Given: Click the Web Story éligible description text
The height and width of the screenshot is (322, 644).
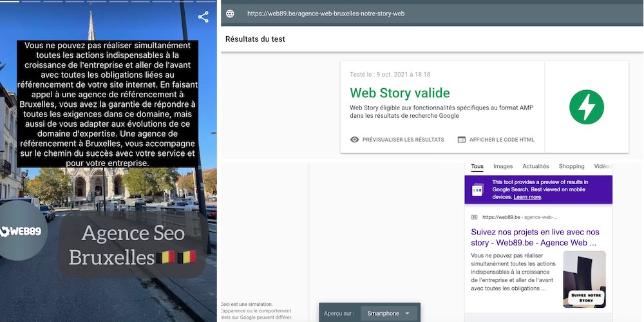Looking at the screenshot, I should (442, 111).
